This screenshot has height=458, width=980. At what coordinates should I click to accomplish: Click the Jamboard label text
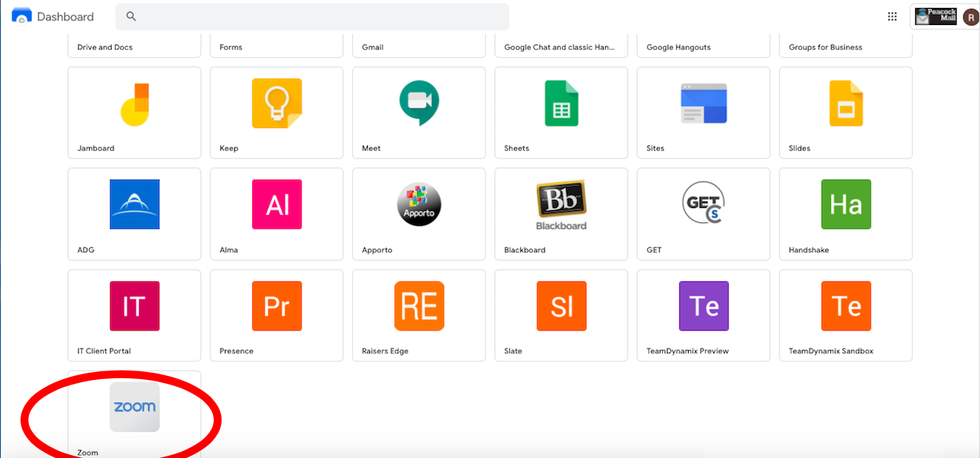(95, 148)
